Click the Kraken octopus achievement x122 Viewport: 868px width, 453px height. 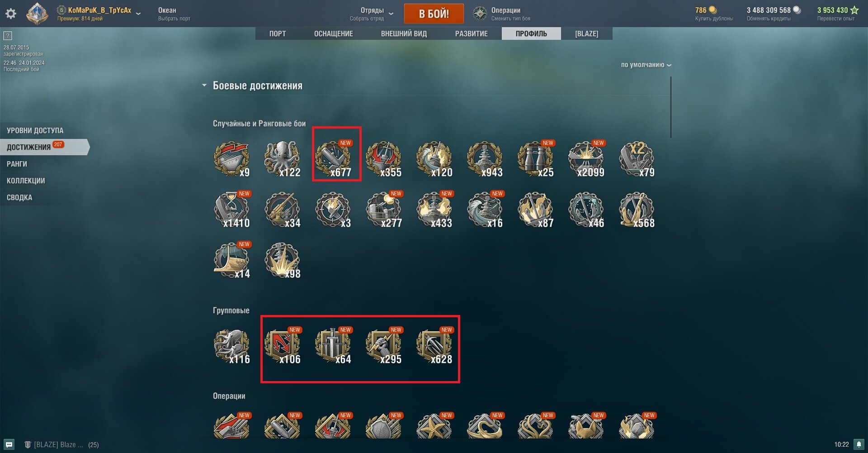click(282, 159)
